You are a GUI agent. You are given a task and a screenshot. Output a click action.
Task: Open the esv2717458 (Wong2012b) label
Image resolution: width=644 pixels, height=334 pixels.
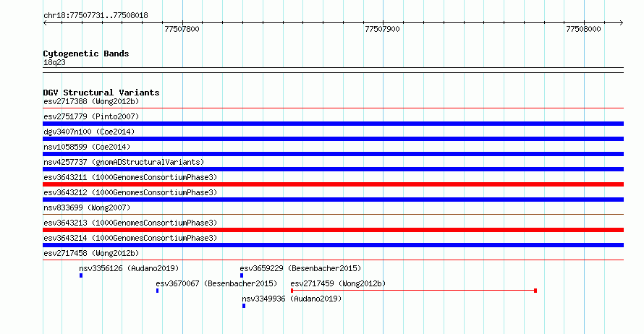coord(91,253)
